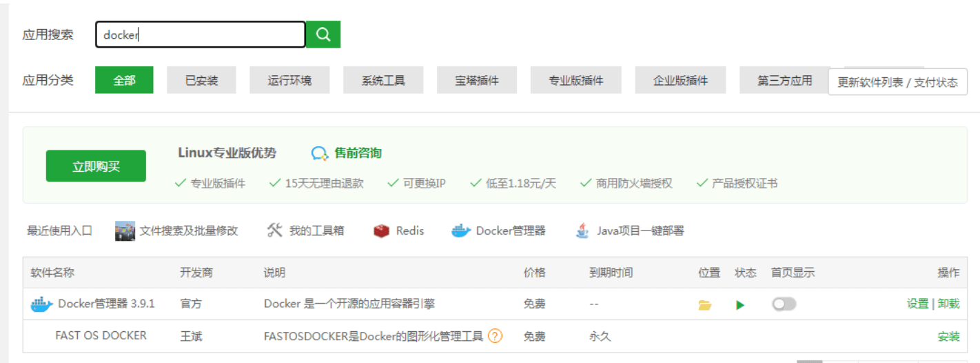Open the 售前咨询 link
This screenshot has width=980, height=363.
coord(358,153)
